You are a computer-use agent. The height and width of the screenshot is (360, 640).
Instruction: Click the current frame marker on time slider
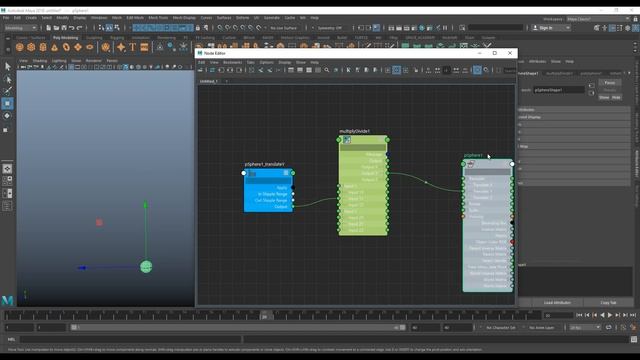(264, 316)
